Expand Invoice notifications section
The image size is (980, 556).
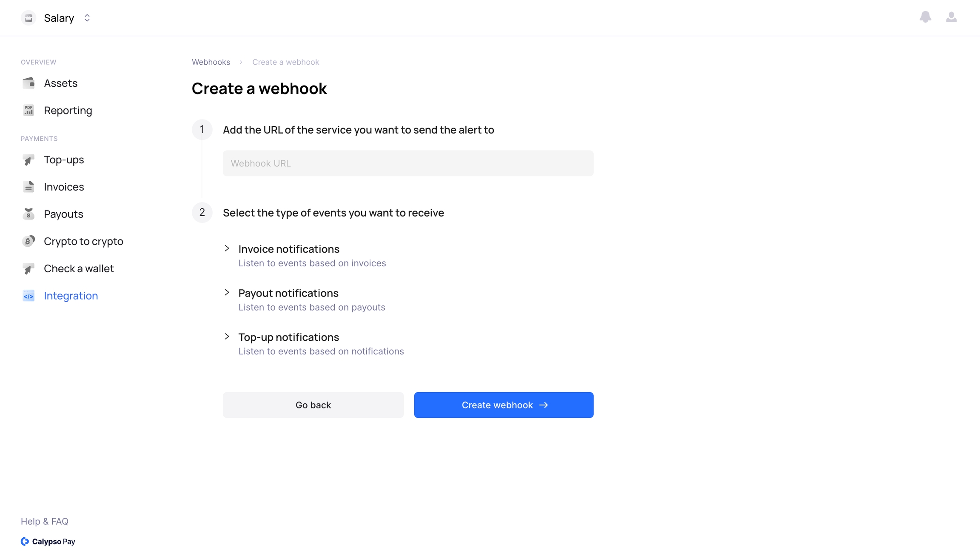[227, 248]
